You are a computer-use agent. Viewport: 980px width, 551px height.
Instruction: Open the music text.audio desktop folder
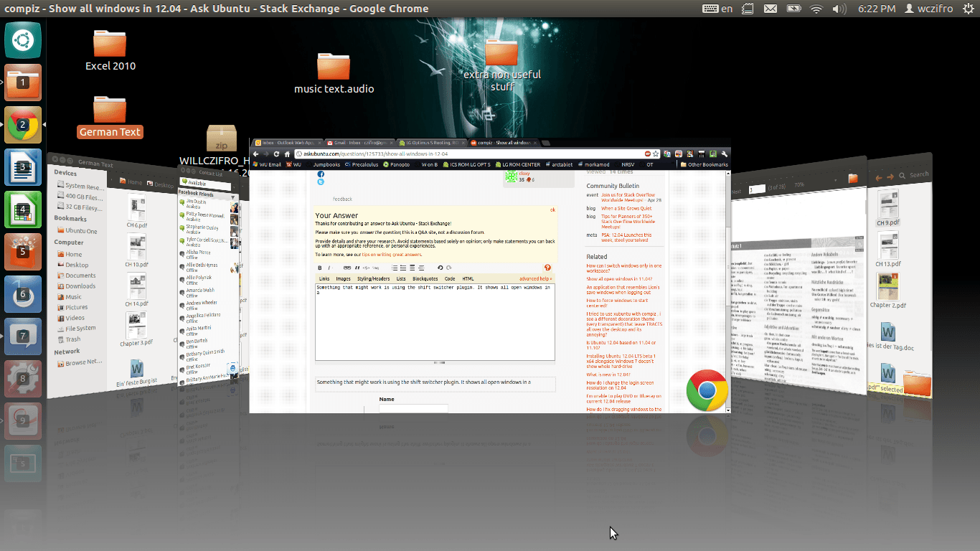tap(334, 73)
